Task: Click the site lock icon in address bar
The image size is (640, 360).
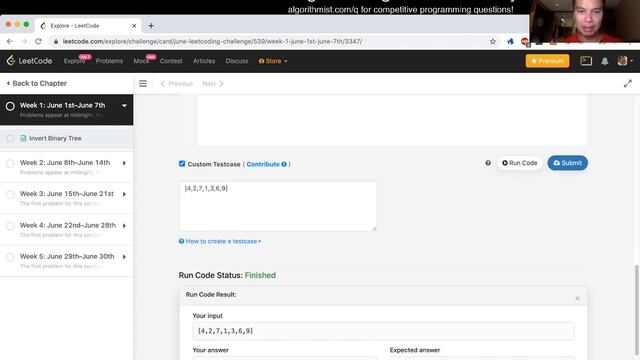Action: [56, 41]
